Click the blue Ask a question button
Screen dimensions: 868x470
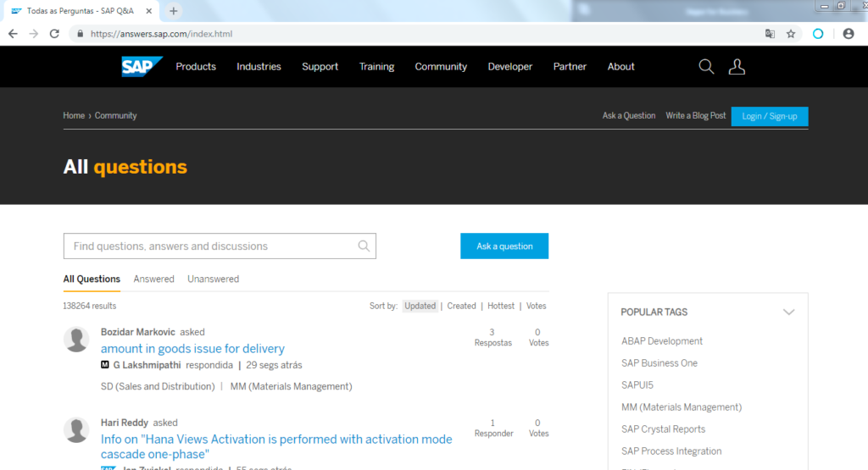[x=504, y=246]
